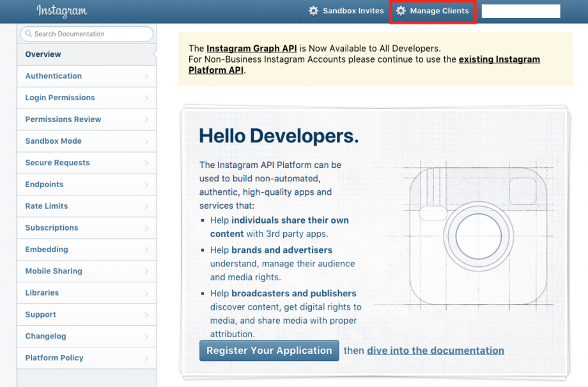This screenshot has width=588, height=387.
Task: Expand the Authentication sidebar chevron
Action: (146, 77)
